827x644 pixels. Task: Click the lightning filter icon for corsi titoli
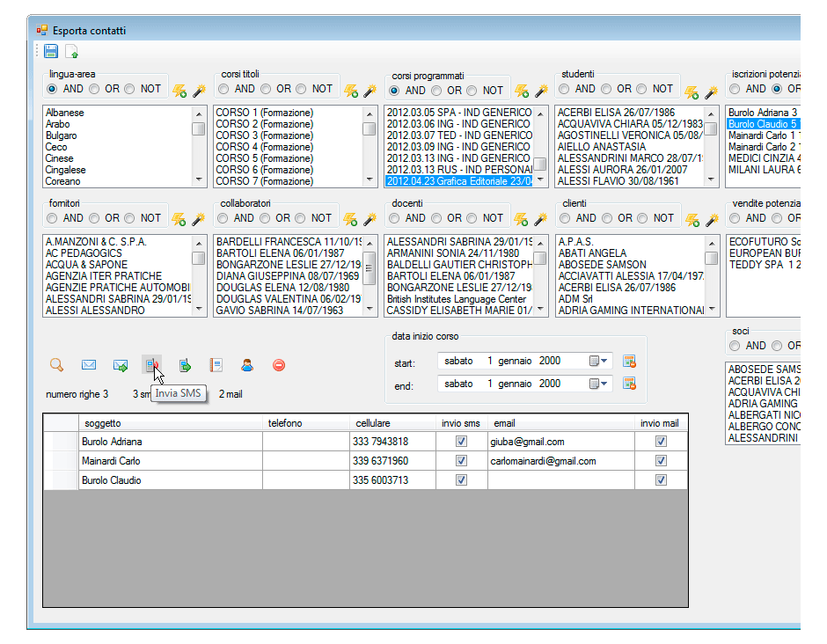pos(351,91)
